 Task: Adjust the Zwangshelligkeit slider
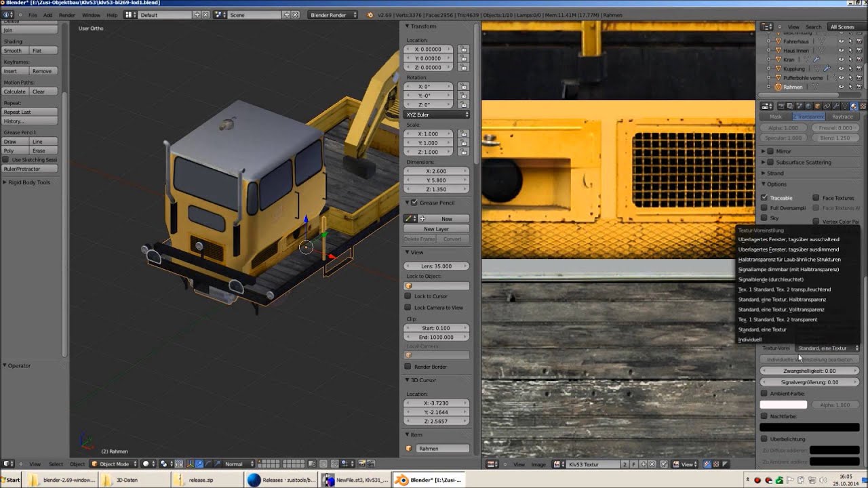click(x=809, y=371)
